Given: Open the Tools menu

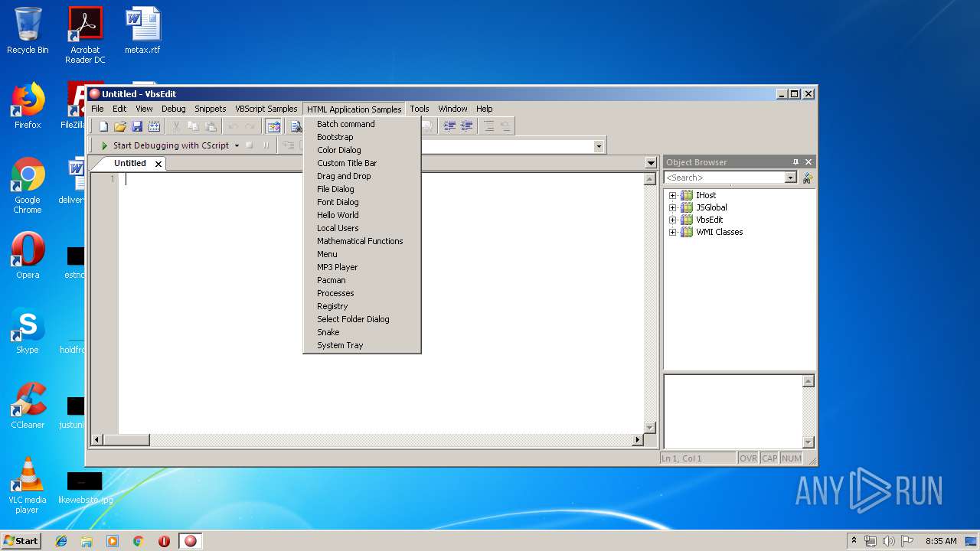Looking at the screenshot, I should [420, 109].
